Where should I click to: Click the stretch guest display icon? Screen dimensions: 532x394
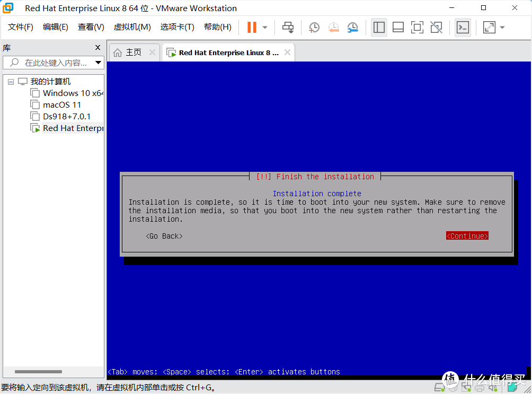(489, 28)
